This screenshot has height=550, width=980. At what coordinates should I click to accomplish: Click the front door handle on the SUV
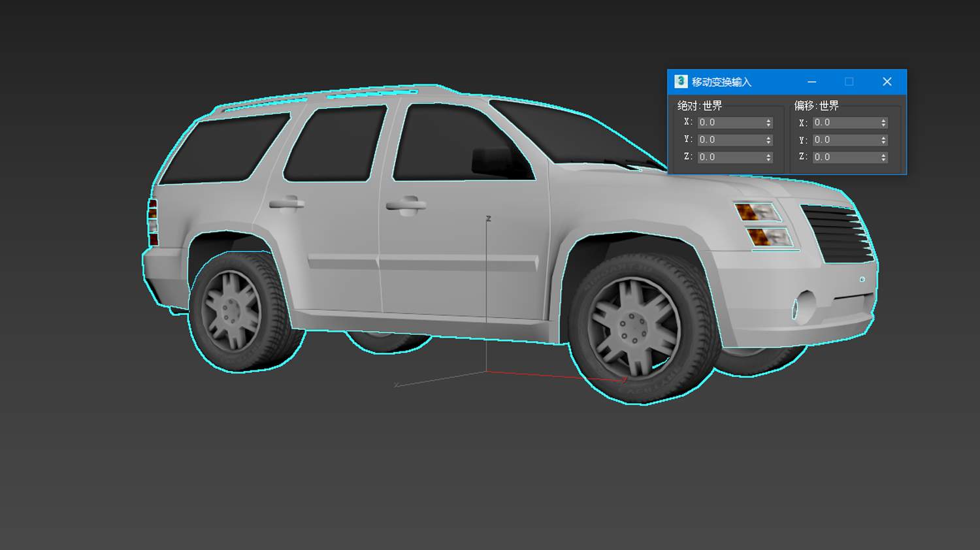tap(406, 206)
